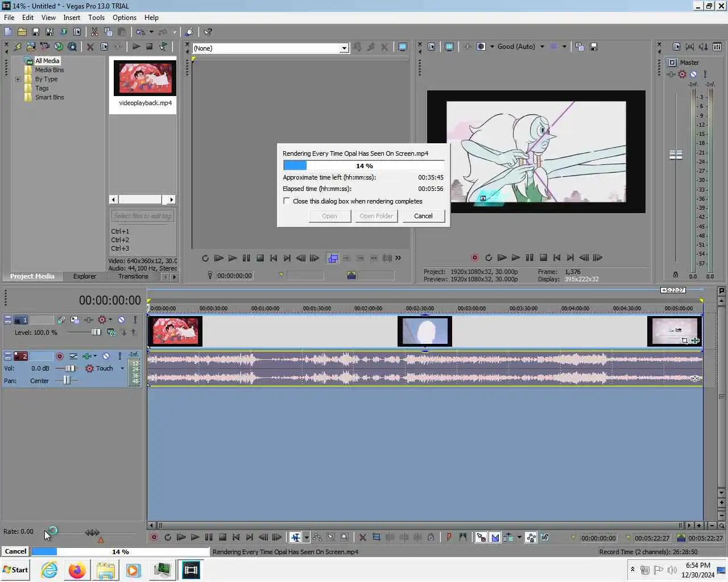Toggle Enable Snapping in timeline toolbar
728x582 pixels.
click(481, 537)
